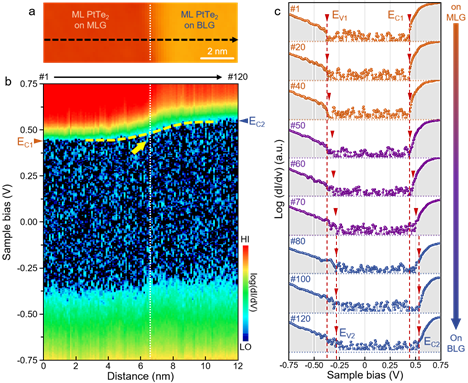Click the '#1' spectrum label in panel c
The width and height of the screenshot is (468, 383).
pos(295,9)
